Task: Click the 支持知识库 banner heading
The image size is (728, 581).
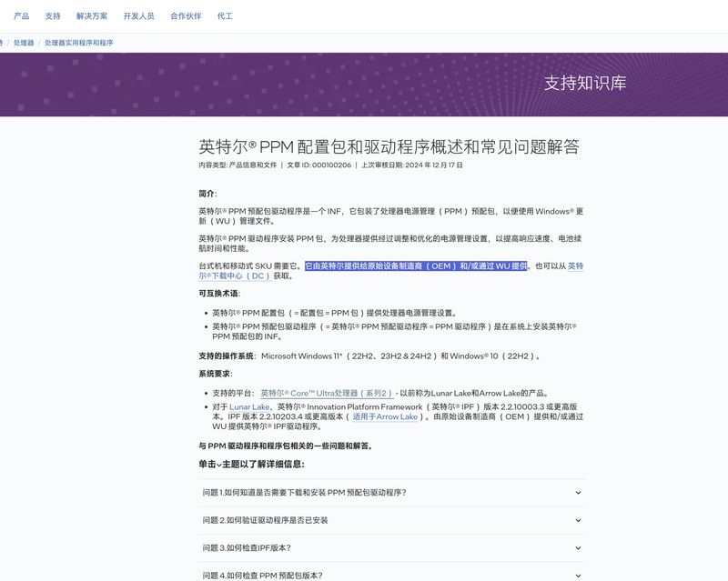Action: pyautogui.click(x=584, y=84)
